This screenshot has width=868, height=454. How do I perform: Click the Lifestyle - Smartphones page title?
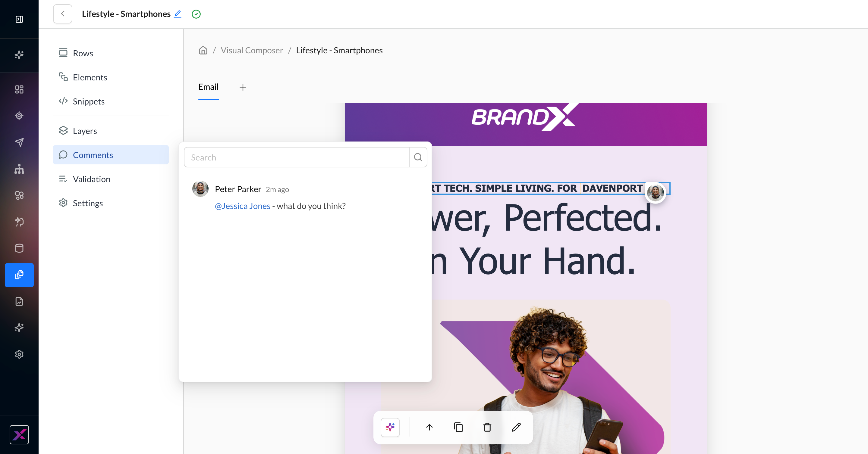tap(126, 14)
